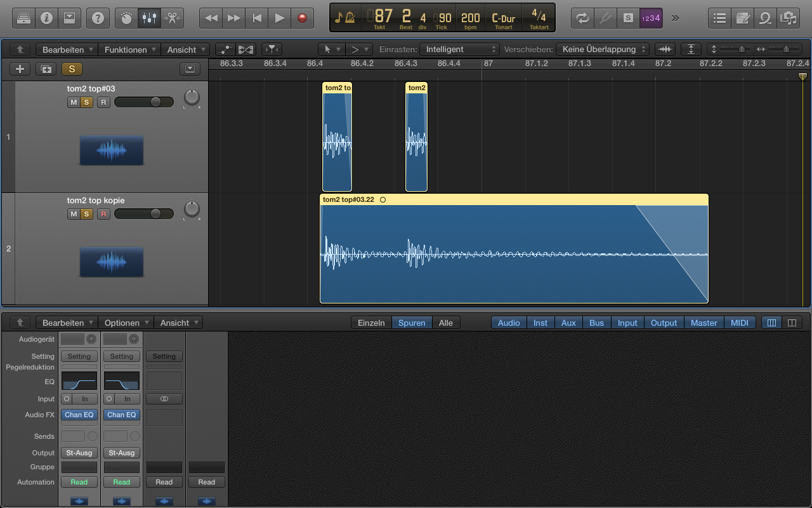Solo the tom2 top#03 track
812x508 pixels.
[86, 102]
